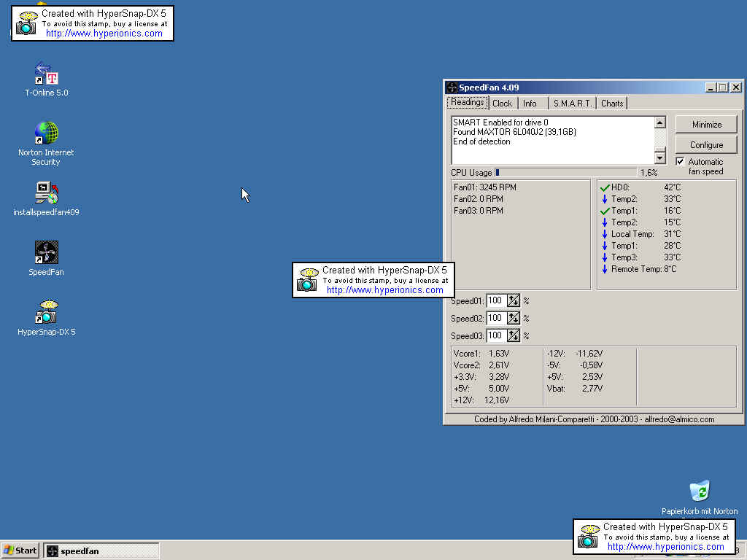Open the Configure dialog
This screenshot has height=560, width=747.
click(x=706, y=145)
